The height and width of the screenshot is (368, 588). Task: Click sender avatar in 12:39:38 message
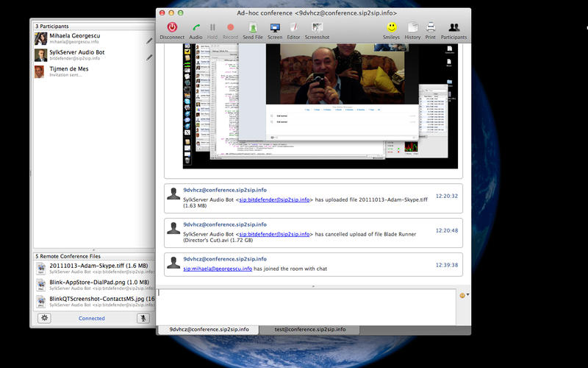coord(173,263)
